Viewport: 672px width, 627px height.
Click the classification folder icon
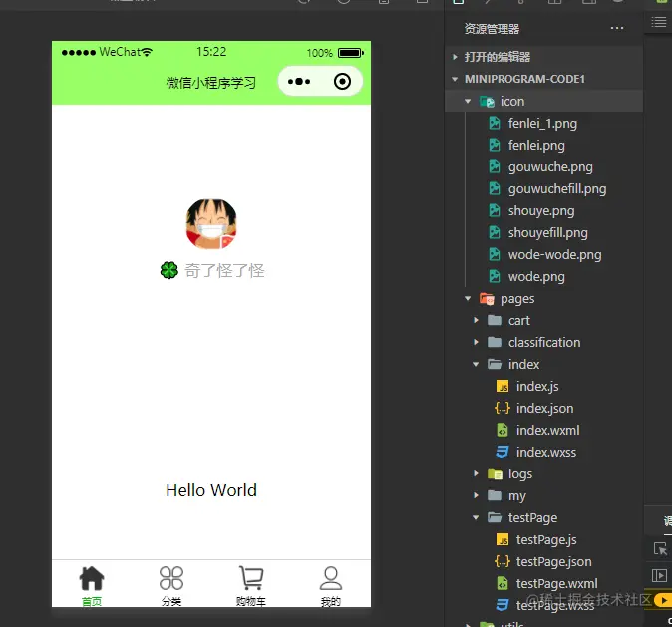click(495, 342)
